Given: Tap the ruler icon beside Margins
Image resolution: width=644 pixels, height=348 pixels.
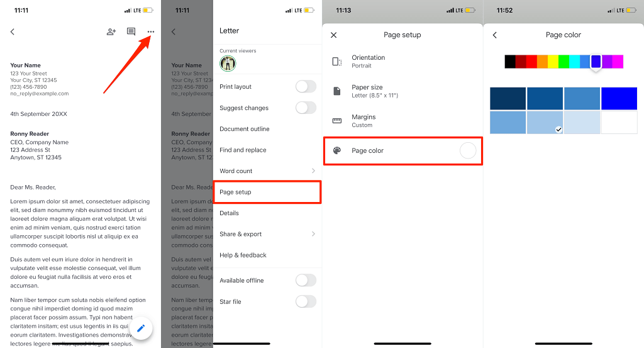Looking at the screenshot, I should click(x=337, y=121).
